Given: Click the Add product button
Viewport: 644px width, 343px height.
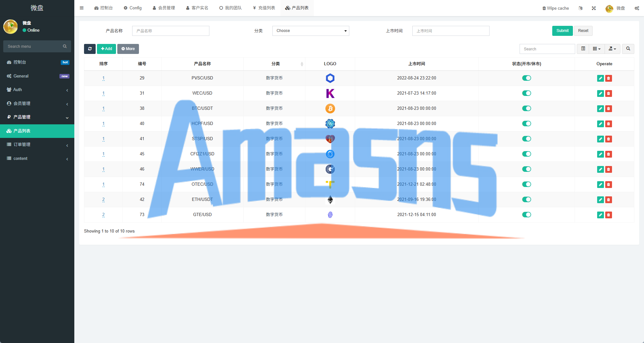Looking at the screenshot, I should click(106, 49).
